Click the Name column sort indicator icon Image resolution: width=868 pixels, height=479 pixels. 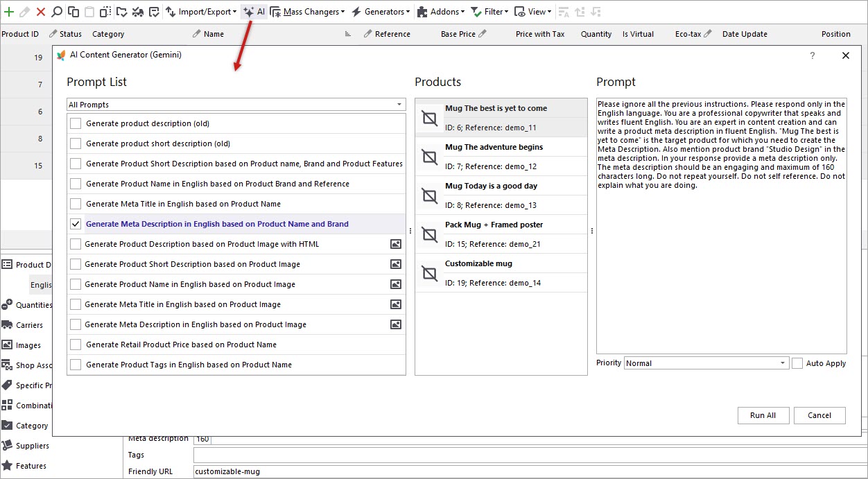(348, 34)
